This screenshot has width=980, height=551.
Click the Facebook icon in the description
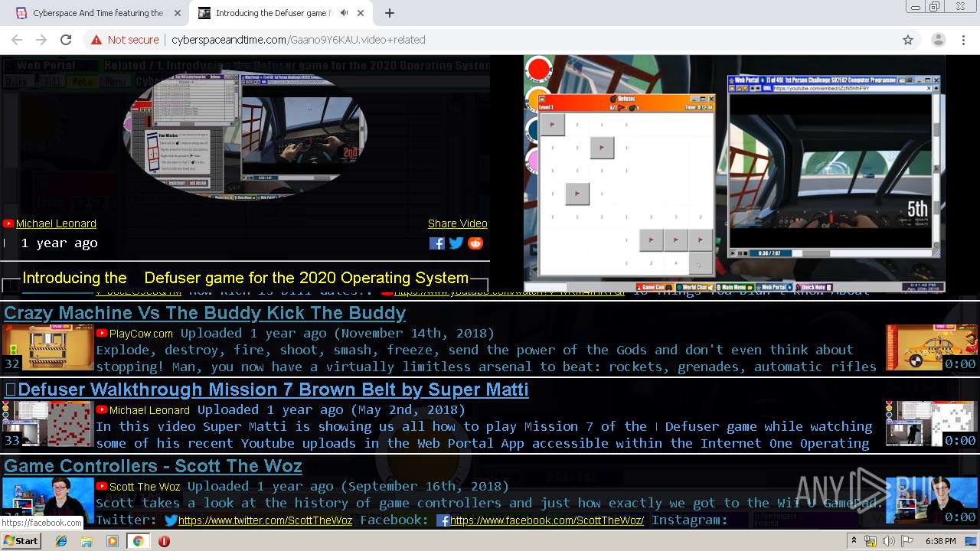click(x=443, y=520)
